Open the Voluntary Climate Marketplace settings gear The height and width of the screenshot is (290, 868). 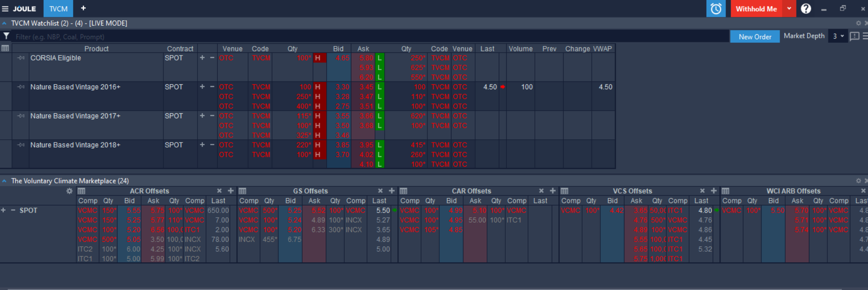tap(858, 181)
